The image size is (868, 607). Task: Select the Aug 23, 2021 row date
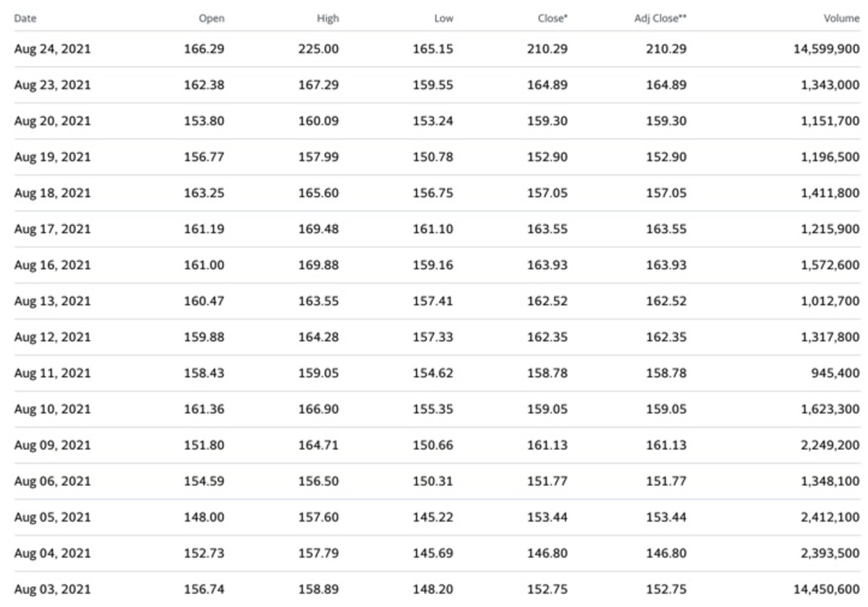[x=53, y=85]
